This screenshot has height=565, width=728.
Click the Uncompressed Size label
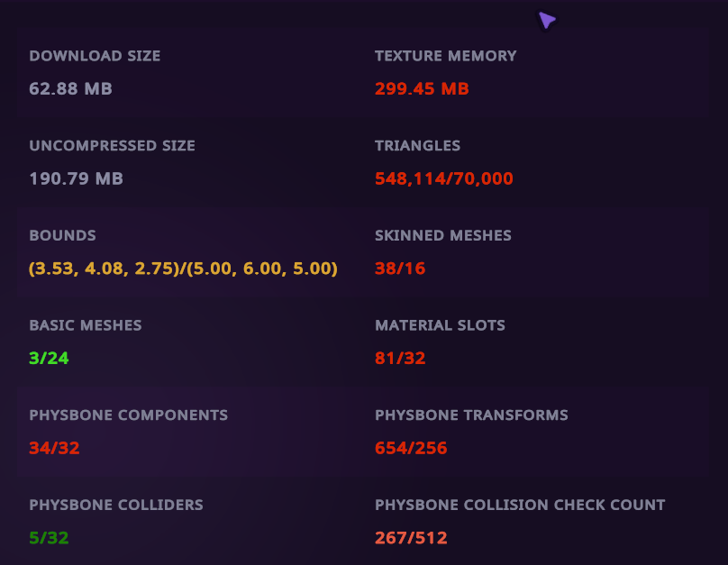point(112,146)
